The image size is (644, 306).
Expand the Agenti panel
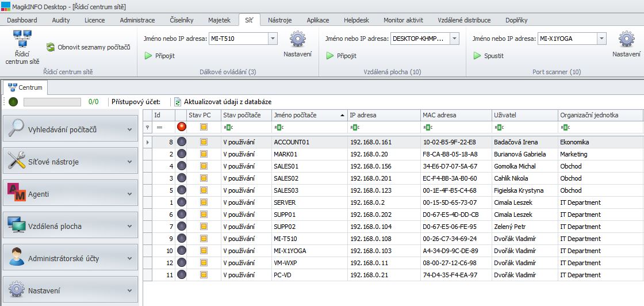click(x=130, y=194)
